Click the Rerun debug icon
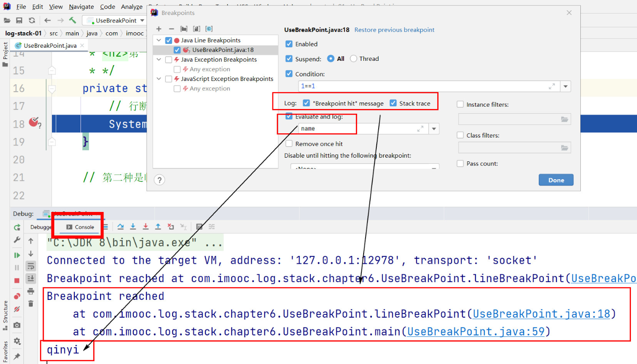This screenshot has width=637, height=364. (17, 227)
